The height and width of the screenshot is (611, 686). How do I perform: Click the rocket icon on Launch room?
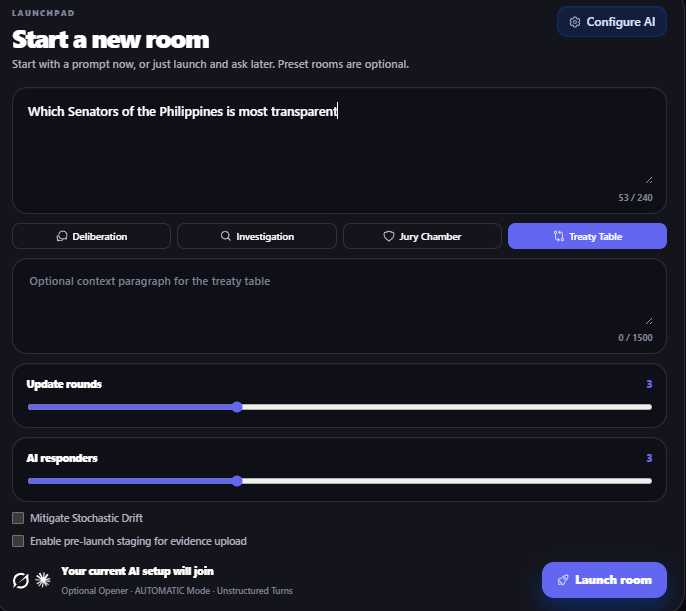point(563,580)
